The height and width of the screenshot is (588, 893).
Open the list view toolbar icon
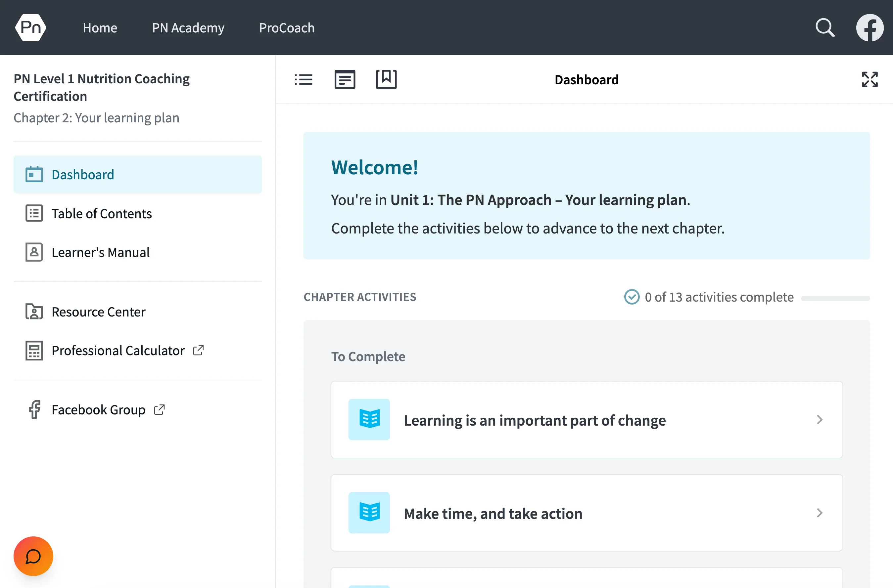303,79
